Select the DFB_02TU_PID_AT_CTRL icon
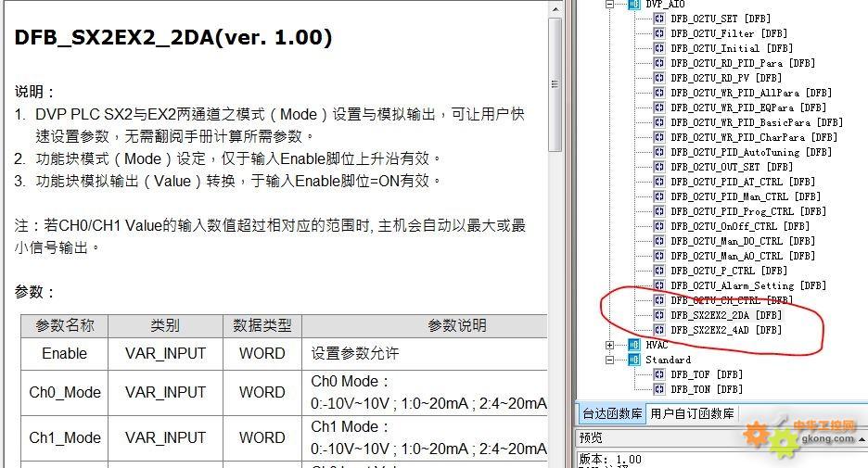Image resolution: width=868 pixels, height=468 pixels. click(658, 182)
